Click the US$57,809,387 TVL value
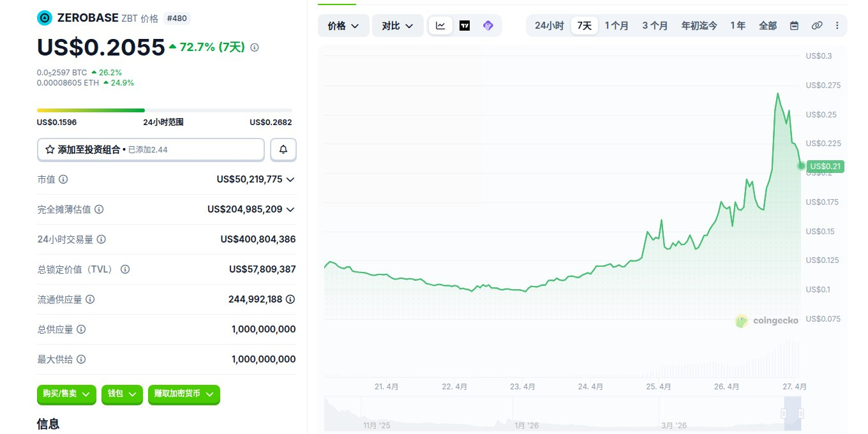 click(x=262, y=269)
